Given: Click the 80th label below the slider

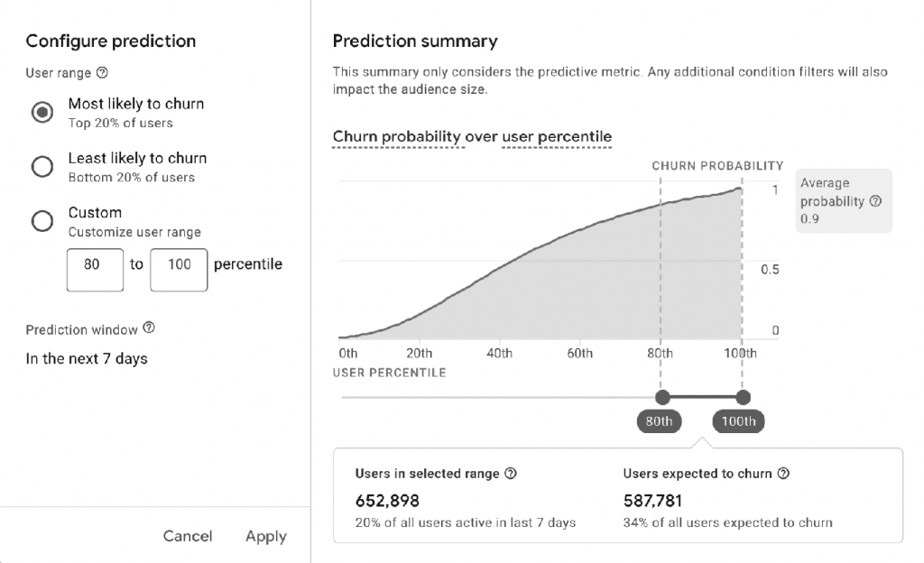Looking at the screenshot, I should pyautogui.click(x=660, y=420).
